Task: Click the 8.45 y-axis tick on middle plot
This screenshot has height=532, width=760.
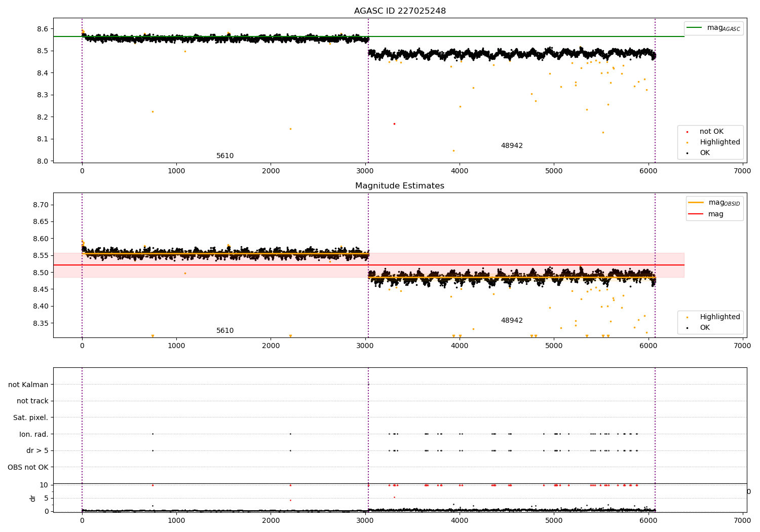Action: click(41, 289)
